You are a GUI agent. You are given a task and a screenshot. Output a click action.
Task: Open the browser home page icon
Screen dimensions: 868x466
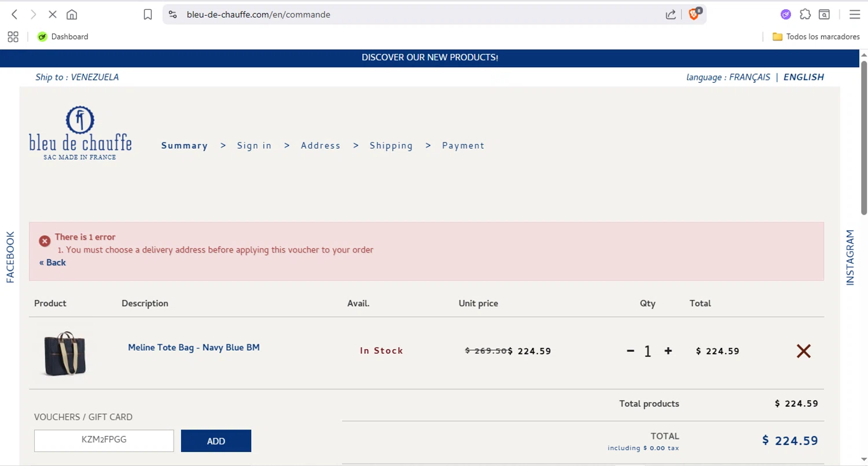click(x=72, y=14)
